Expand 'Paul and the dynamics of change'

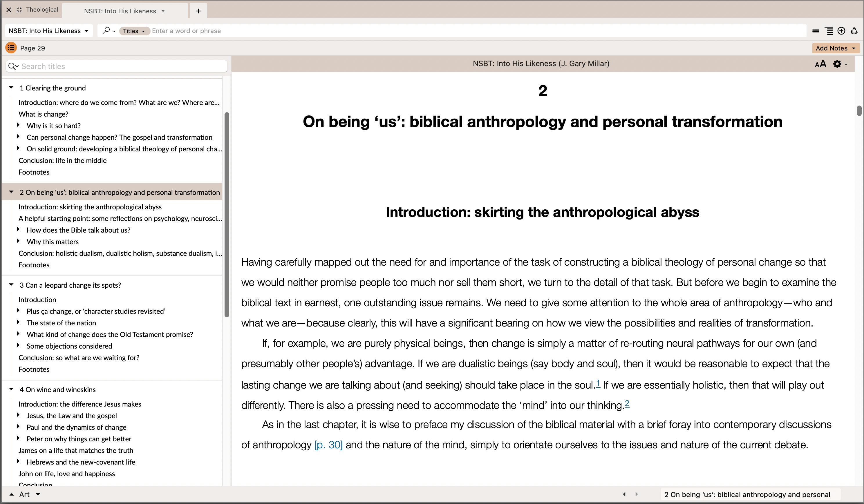click(x=18, y=427)
